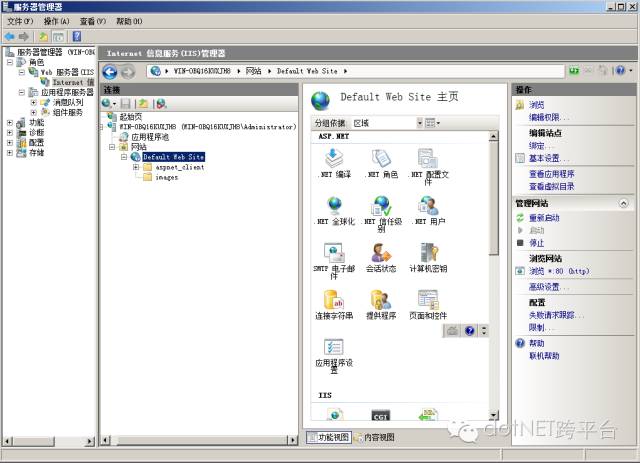Click the 浏览 action link

tap(536, 105)
